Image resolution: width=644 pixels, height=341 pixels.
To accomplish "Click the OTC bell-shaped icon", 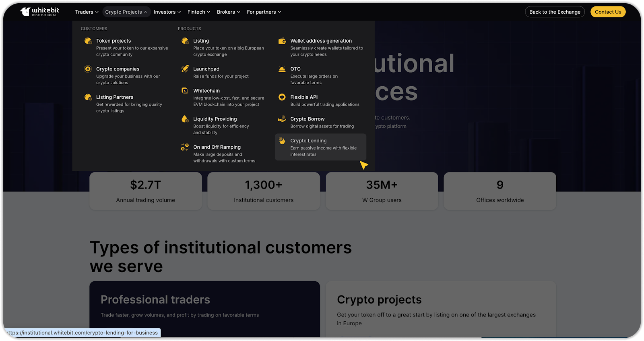I will pos(282,69).
